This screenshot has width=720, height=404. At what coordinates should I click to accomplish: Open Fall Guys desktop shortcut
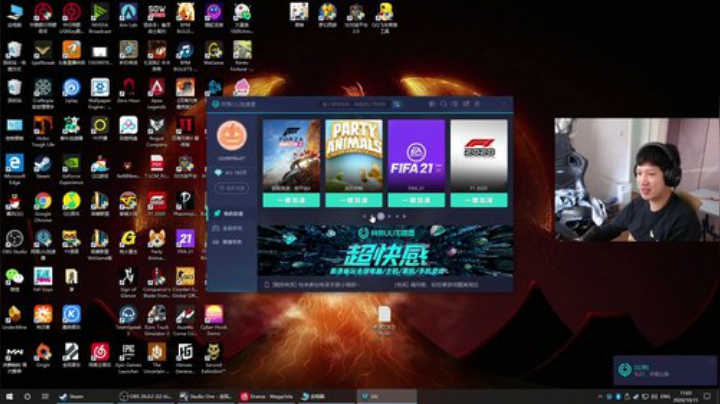[43, 280]
